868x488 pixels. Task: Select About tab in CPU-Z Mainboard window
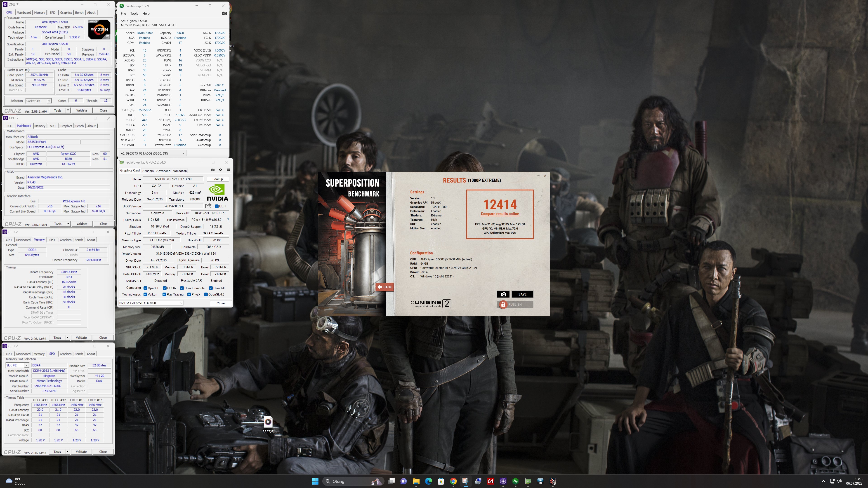pos(91,126)
